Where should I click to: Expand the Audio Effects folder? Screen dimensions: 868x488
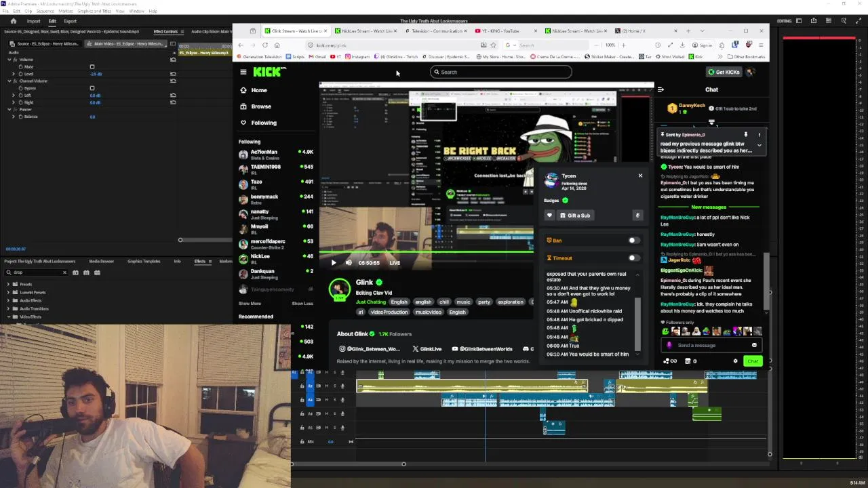point(8,300)
